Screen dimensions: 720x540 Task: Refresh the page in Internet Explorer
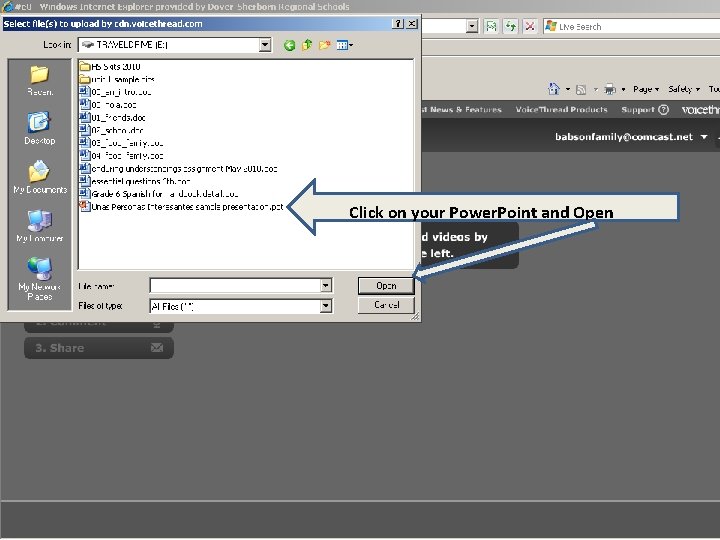pyautogui.click(x=511, y=27)
